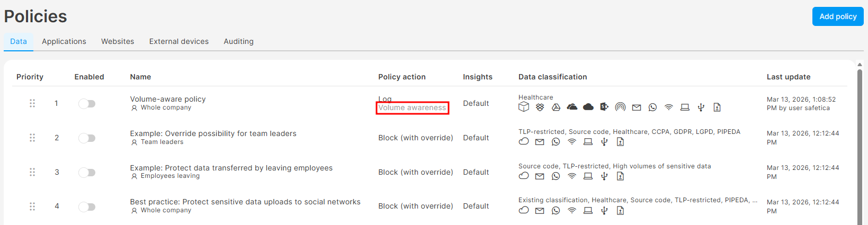The image size is (868, 225).
Task: Click USB icon in Team leaders policy row
Action: [x=604, y=142]
